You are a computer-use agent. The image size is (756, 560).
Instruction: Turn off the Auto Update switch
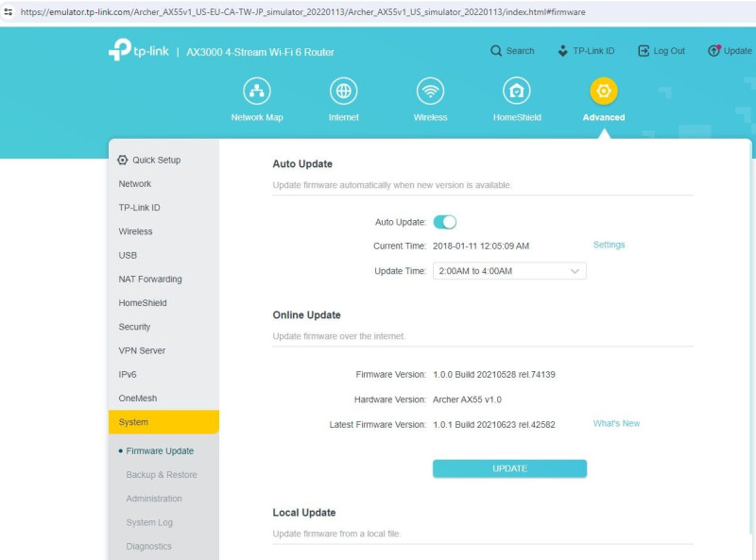pos(444,222)
